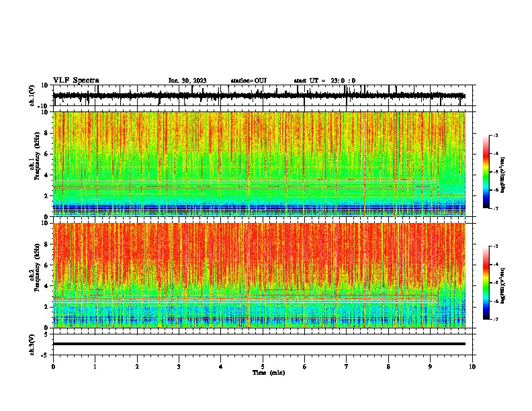Click the 4 kHz tick label on ch.1 axis
Screen dimensions: 532x411
[x=47, y=175]
